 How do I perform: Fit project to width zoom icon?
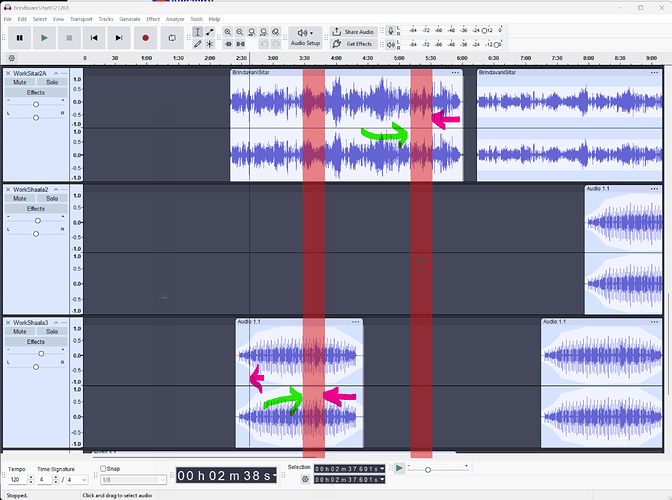coord(264,32)
